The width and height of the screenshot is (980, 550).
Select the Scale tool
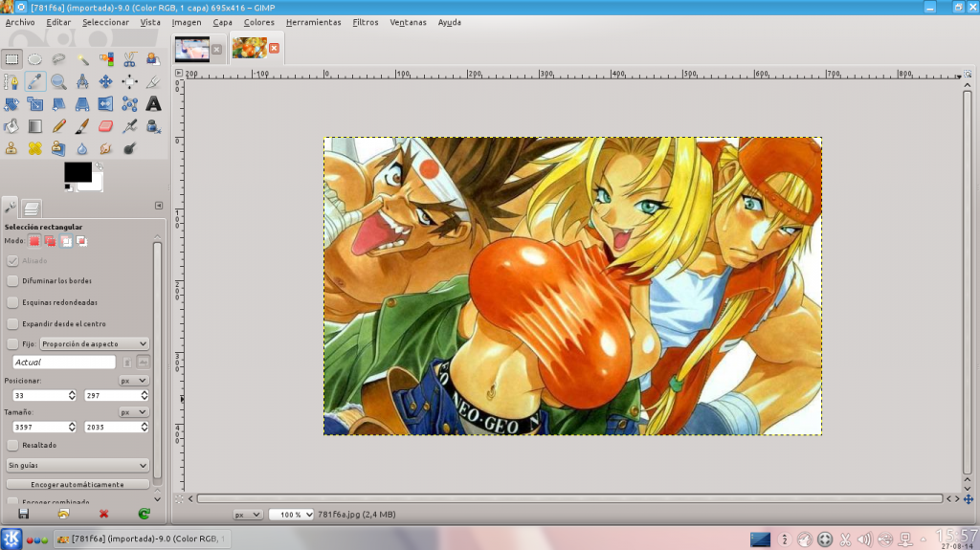pos(35,104)
